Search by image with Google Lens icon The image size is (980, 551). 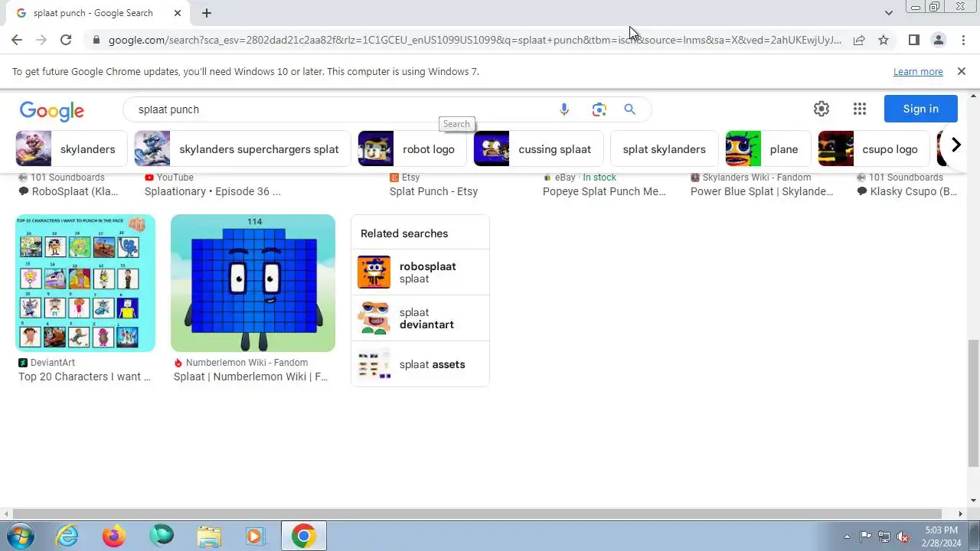(599, 109)
